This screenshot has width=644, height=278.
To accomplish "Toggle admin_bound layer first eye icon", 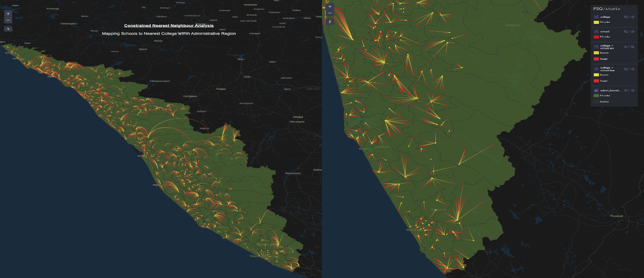I will (x=626, y=90).
